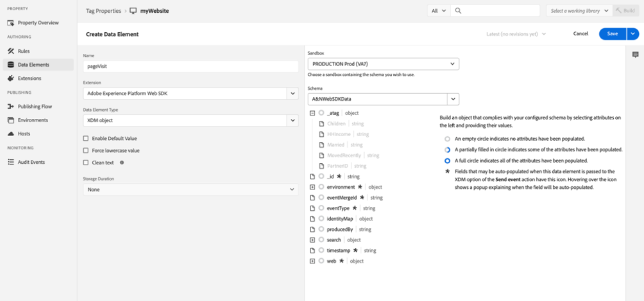Click the Data Elements database icon

[11, 65]
